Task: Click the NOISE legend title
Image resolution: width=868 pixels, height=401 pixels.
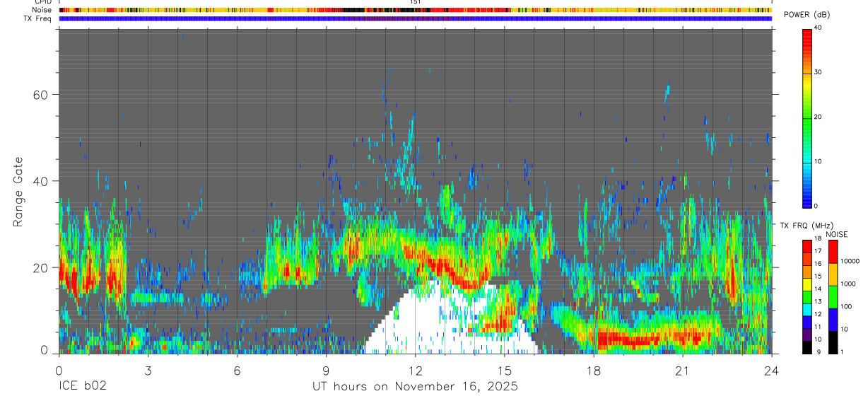Action: 836,234
